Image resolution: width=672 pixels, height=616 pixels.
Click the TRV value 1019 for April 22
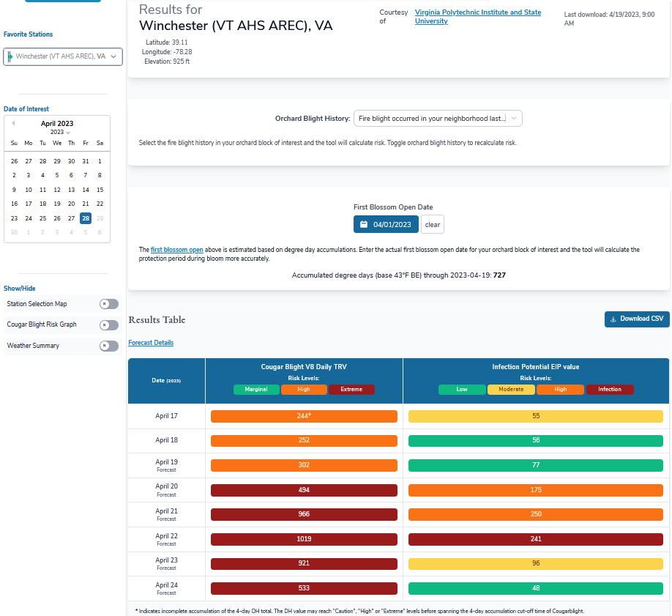pyautogui.click(x=304, y=539)
